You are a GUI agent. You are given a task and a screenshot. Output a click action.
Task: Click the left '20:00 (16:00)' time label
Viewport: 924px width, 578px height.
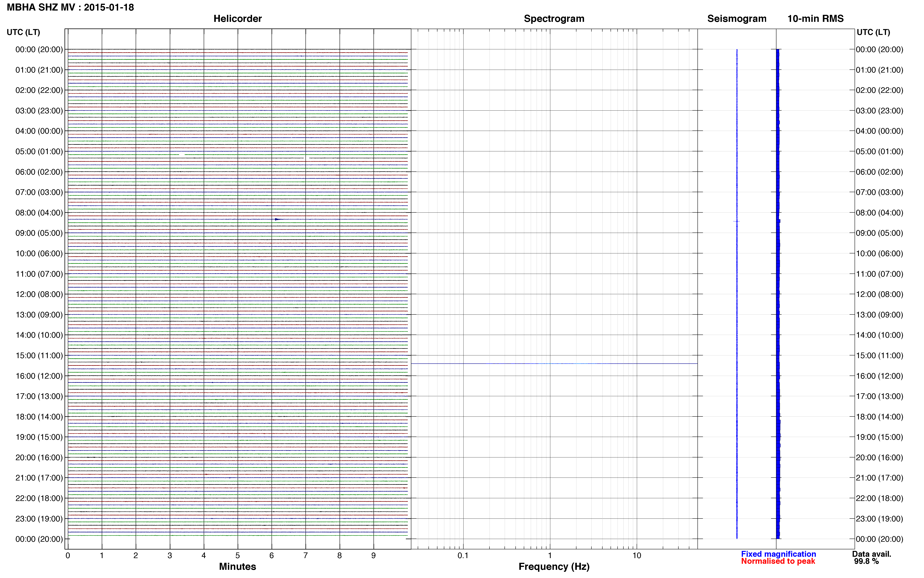coord(39,458)
